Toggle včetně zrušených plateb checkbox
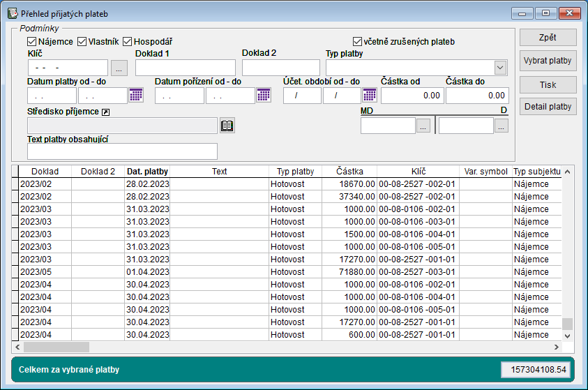The height and width of the screenshot is (390, 588). [358, 42]
